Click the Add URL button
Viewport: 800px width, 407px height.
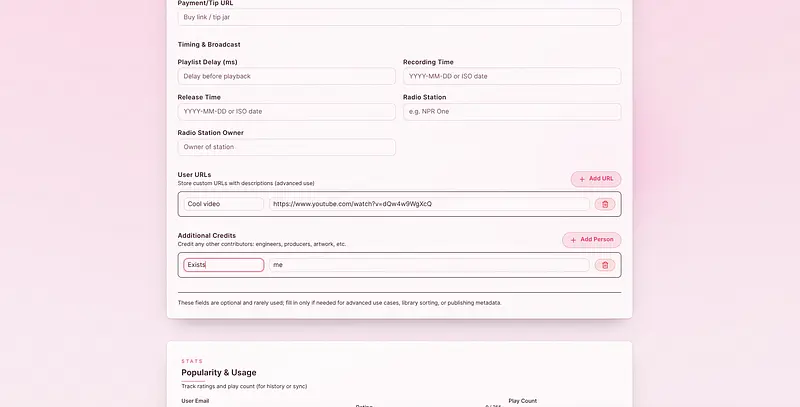596,179
